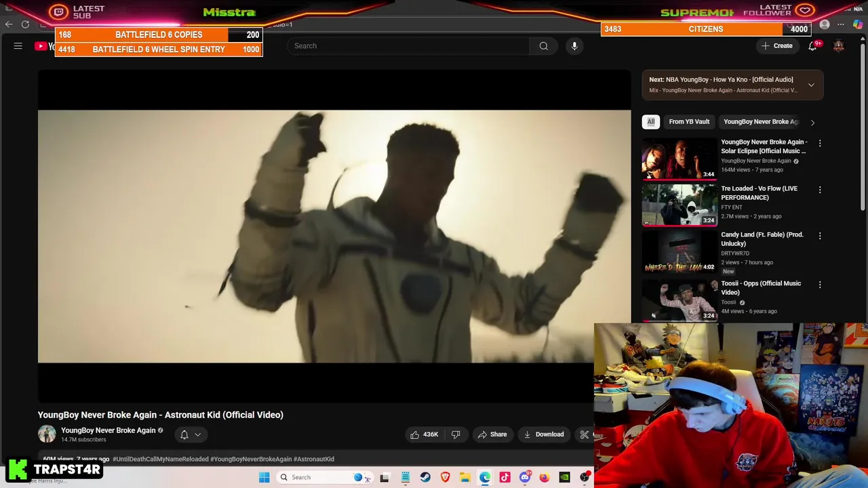868x488 pixels.
Task: Click Next: NBA YoungBoy - How Ya Kno
Action: click(x=721, y=79)
